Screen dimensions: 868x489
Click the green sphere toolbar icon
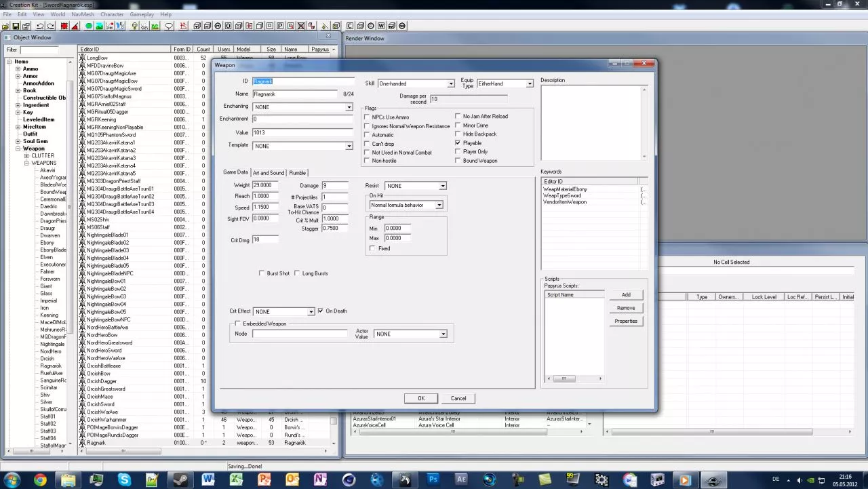(89, 26)
